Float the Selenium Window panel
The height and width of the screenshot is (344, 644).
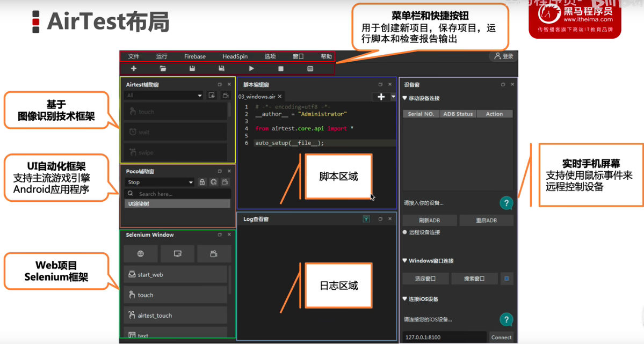point(220,235)
